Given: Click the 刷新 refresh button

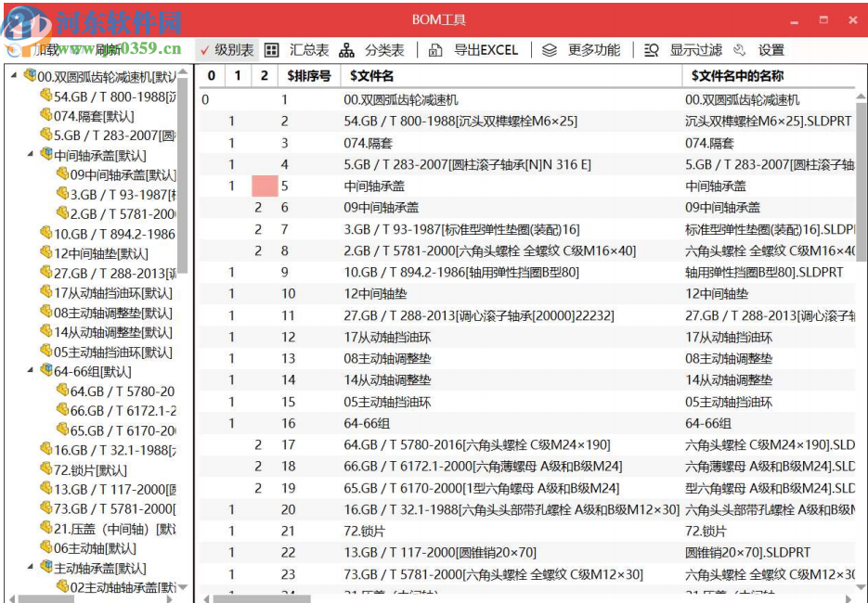Looking at the screenshot, I should (x=108, y=50).
